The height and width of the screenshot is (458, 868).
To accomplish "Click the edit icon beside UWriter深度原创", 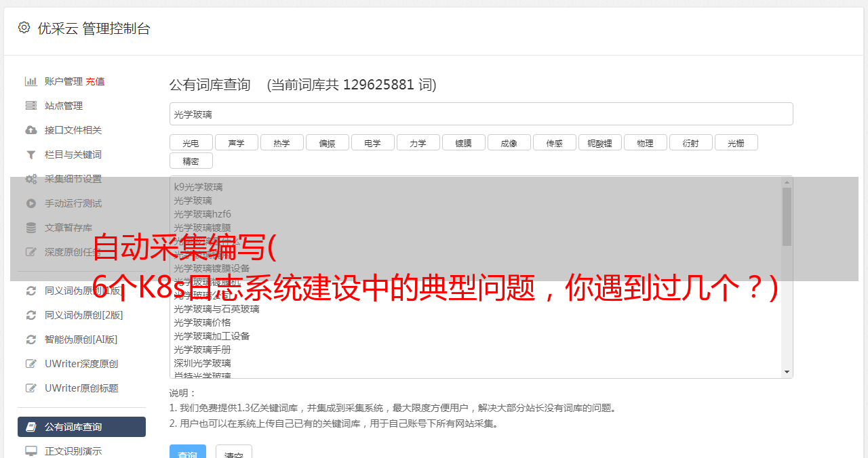I will [31, 364].
